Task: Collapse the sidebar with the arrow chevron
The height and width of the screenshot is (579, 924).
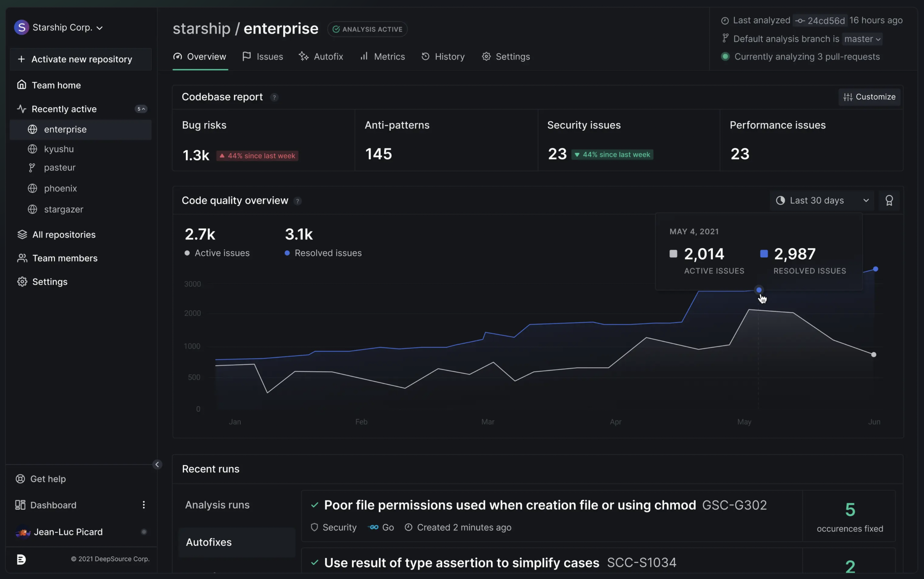Action: tap(157, 464)
